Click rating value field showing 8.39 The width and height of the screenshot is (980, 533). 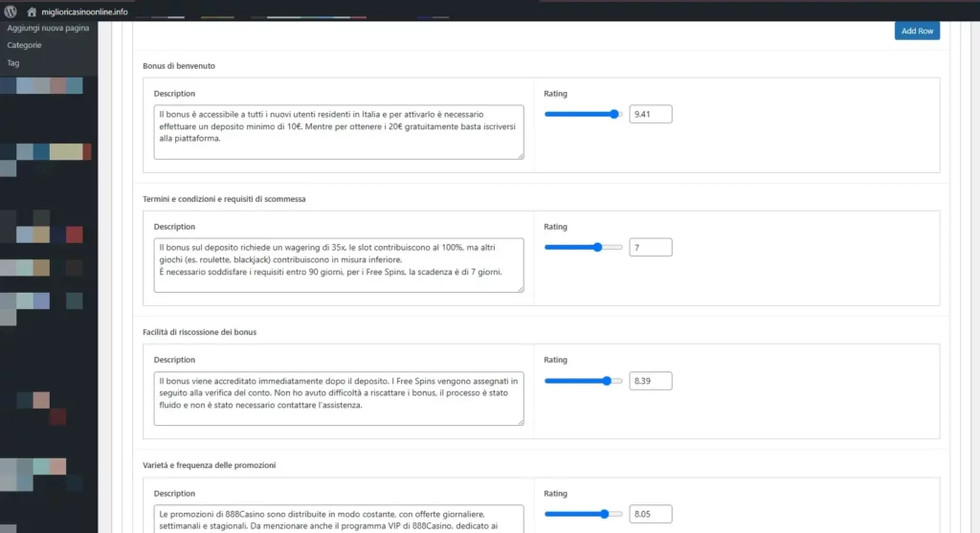pyautogui.click(x=651, y=381)
